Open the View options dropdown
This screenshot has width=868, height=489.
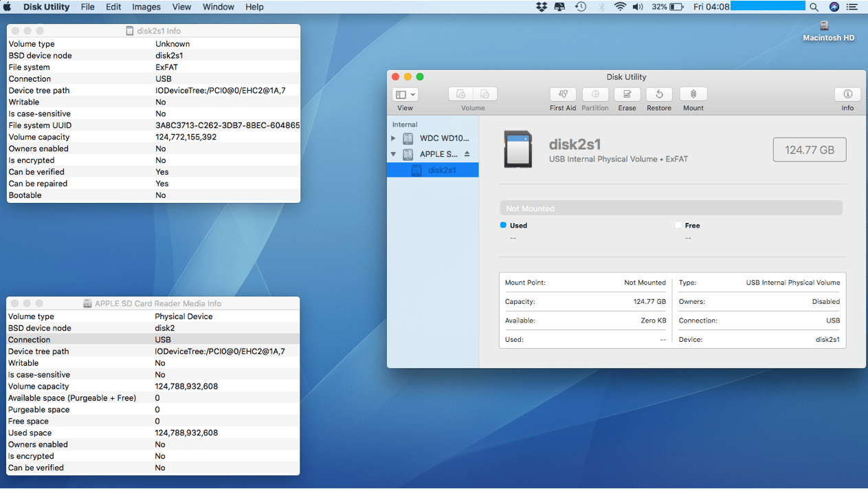click(x=405, y=94)
